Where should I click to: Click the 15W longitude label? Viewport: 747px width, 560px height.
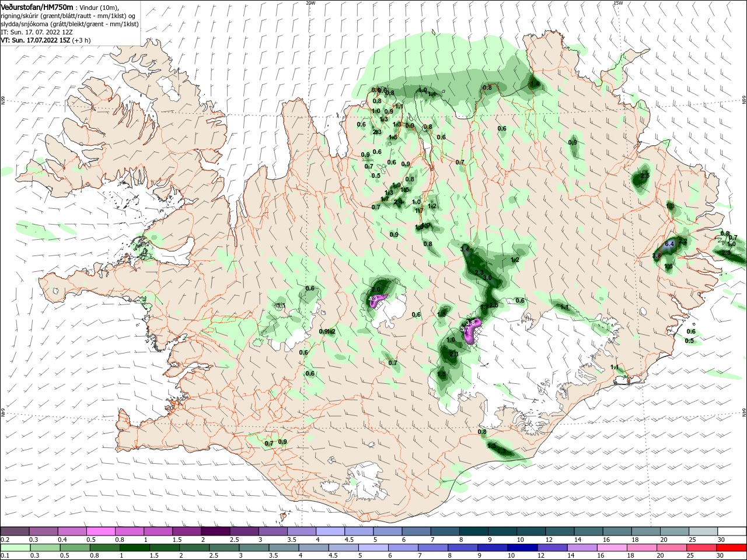[618, 3]
